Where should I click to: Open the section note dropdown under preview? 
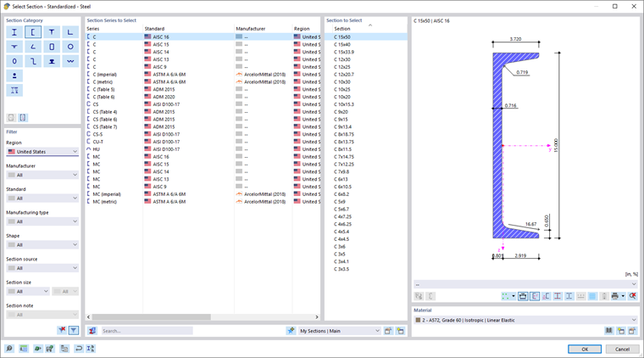(x=525, y=284)
